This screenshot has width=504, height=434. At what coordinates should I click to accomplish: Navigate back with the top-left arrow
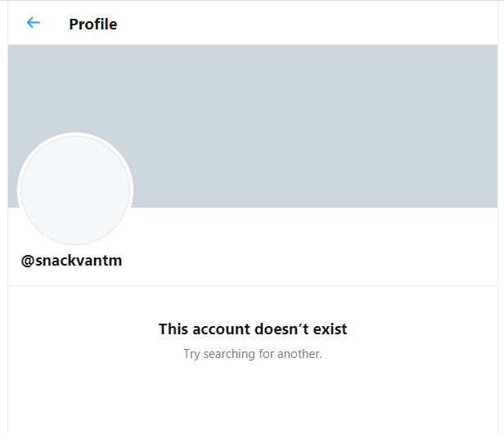click(x=33, y=23)
